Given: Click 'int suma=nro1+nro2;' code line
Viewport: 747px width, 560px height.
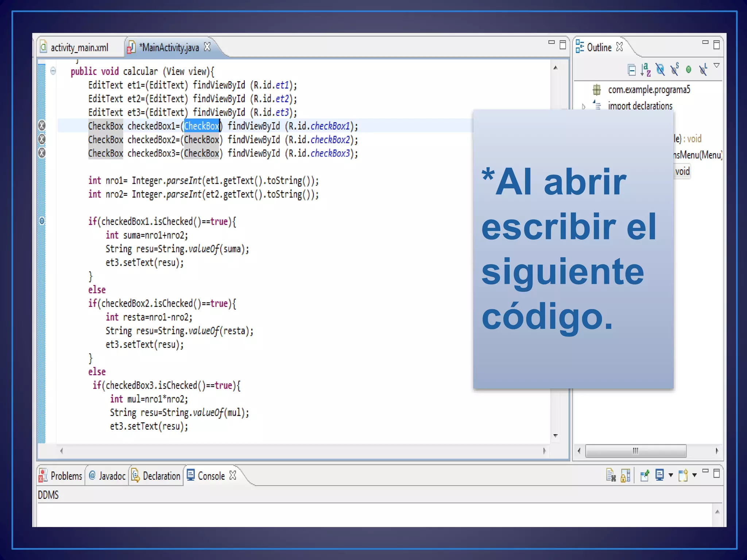Looking at the screenshot, I should (x=147, y=235).
